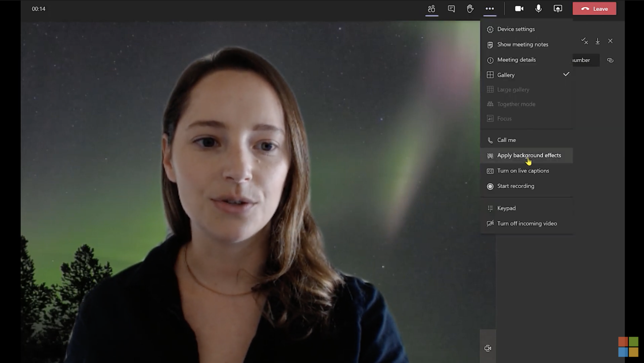
Task: Open the meeting chat
Action: click(451, 9)
